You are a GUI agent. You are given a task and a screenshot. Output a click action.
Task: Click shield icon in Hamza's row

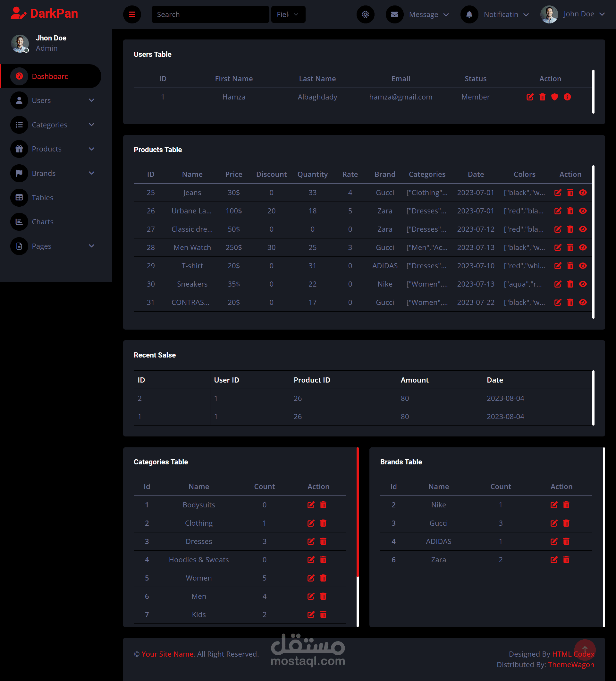pos(554,97)
